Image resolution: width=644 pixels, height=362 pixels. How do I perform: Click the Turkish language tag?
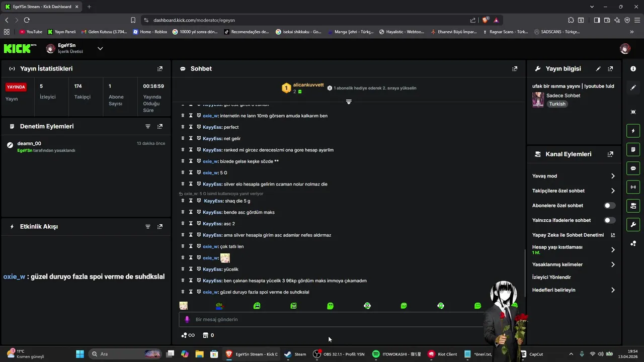[x=557, y=104]
